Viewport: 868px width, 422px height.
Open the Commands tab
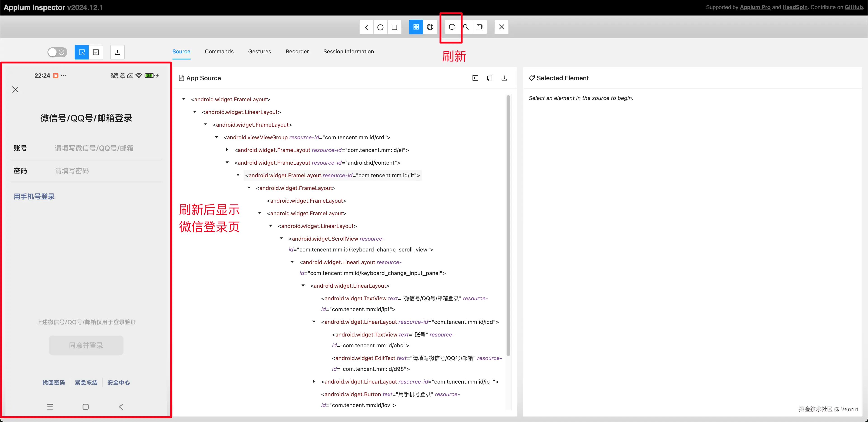219,52
